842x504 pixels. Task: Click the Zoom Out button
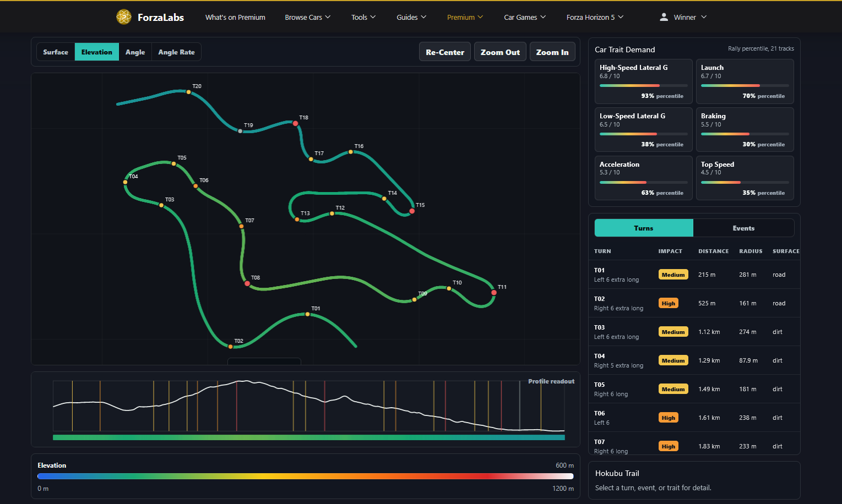pos(500,52)
